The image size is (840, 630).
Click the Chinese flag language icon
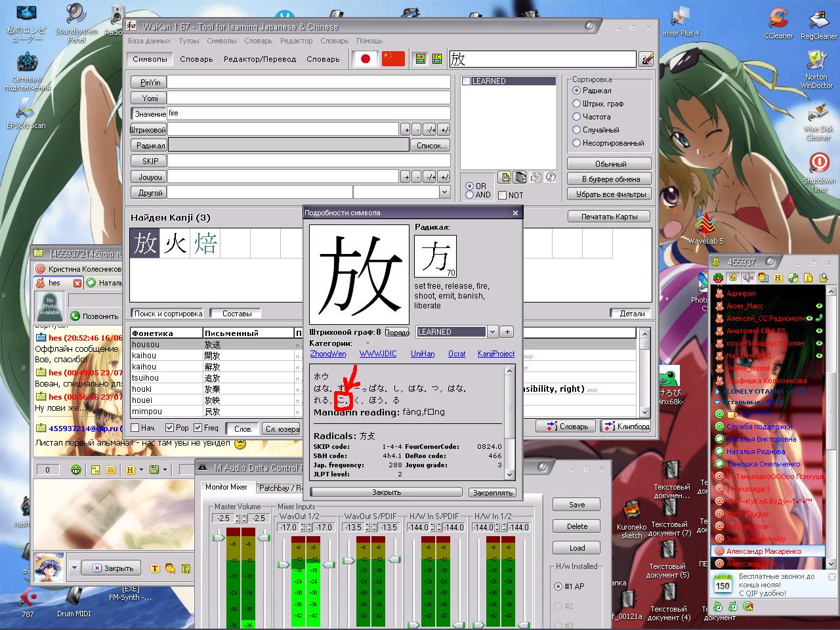coord(393,59)
